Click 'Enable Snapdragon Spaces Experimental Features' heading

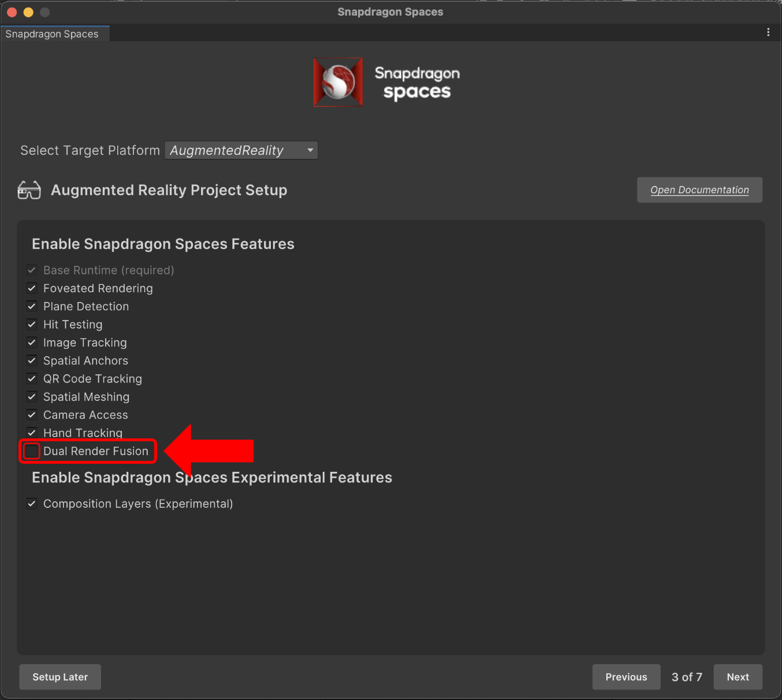tap(212, 478)
